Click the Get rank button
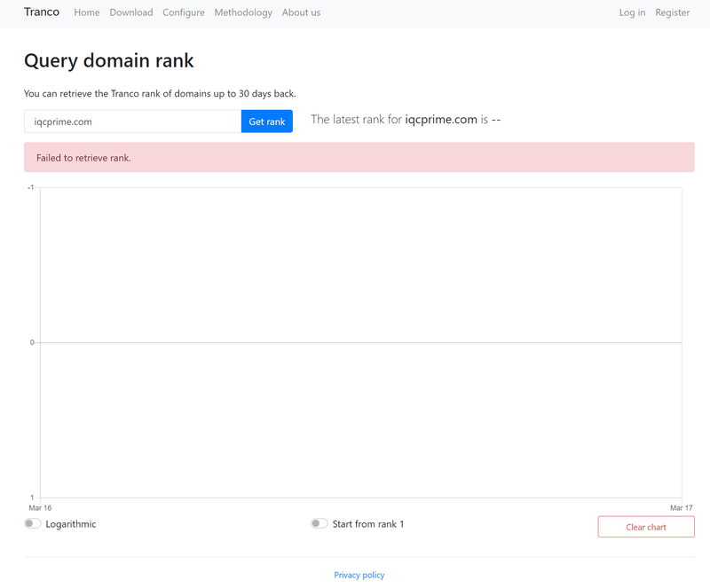The height and width of the screenshot is (588, 710). pos(267,122)
